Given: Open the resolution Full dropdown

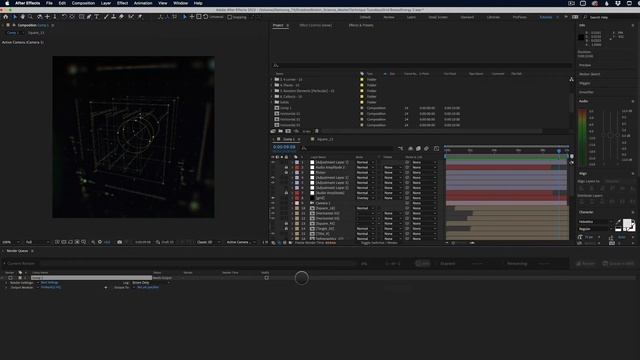Looking at the screenshot, I should point(37,242).
